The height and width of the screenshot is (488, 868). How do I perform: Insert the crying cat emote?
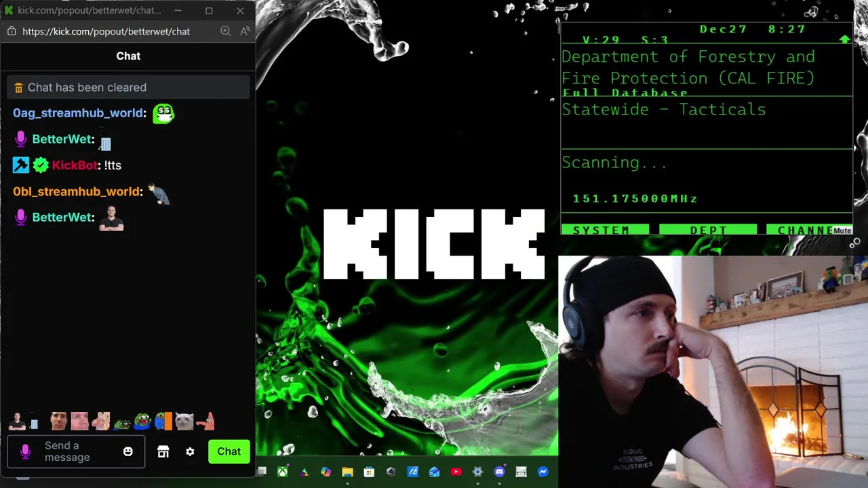(x=184, y=422)
